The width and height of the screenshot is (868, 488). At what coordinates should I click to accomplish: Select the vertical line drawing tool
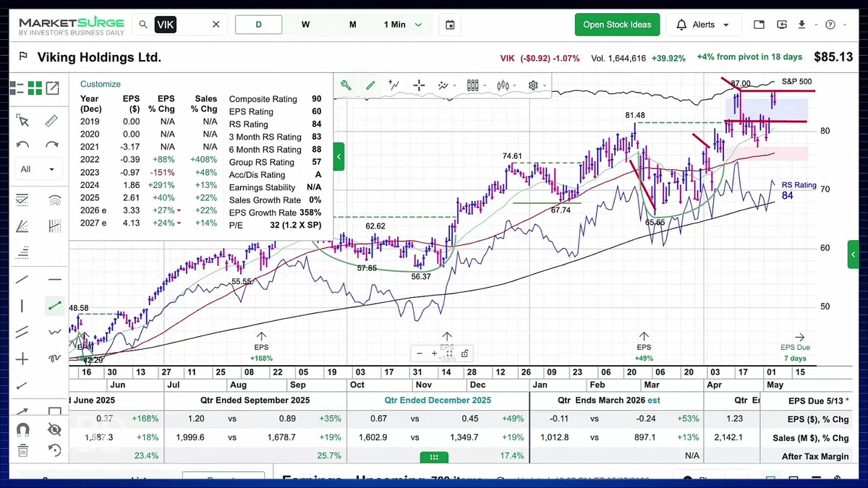click(22, 306)
